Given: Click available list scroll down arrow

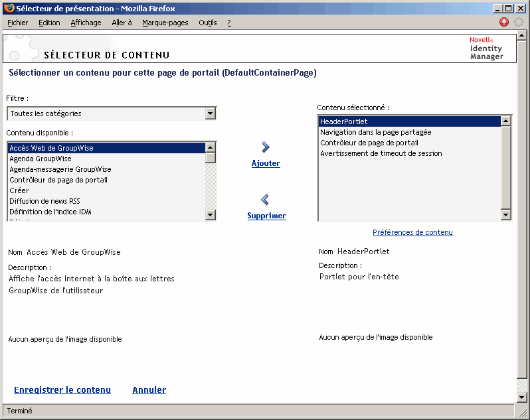Looking at the screenshot, I should coord(211,215).
